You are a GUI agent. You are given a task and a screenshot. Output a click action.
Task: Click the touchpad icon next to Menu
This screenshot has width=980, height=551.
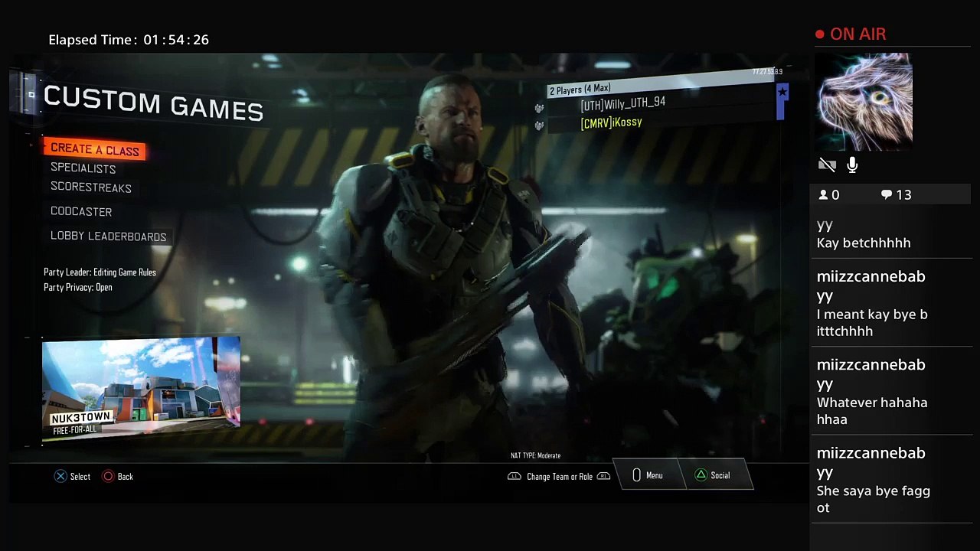[636, 475]
